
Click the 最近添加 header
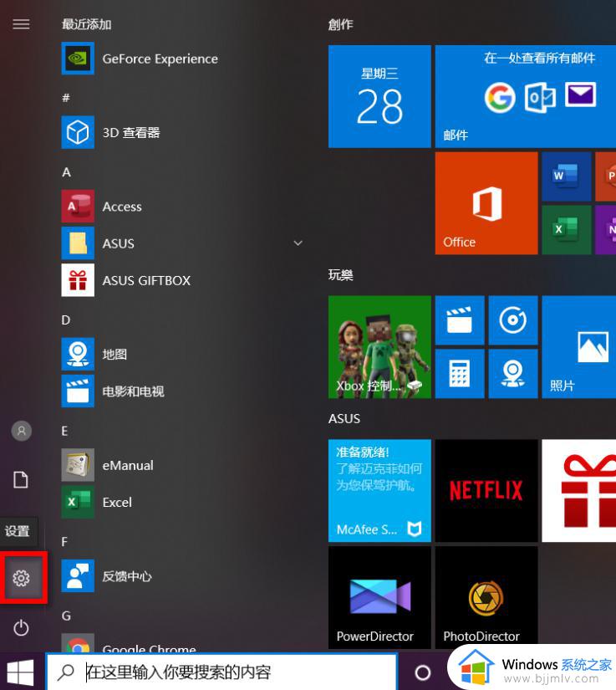(x=86, y=24)
